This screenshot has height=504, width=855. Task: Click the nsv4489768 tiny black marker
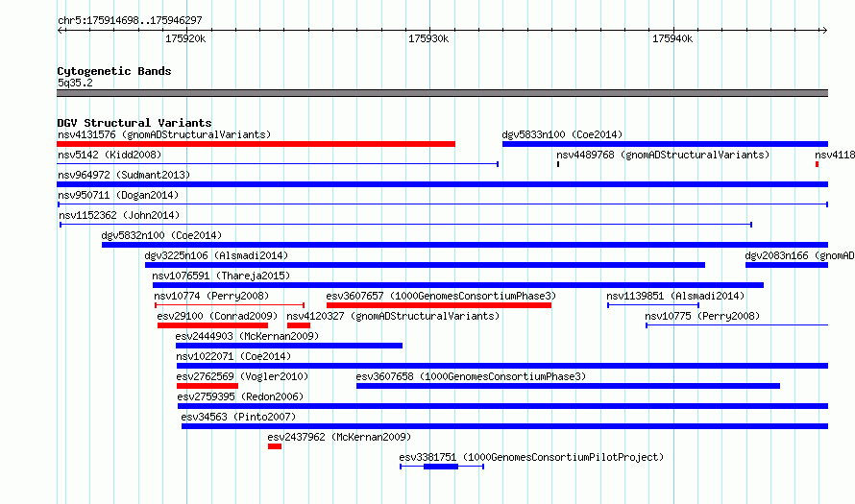[x=558, y=164]
